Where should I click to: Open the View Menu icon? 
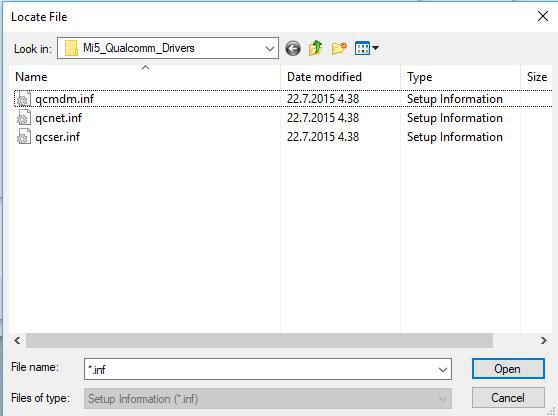click(x=363, y=48)
